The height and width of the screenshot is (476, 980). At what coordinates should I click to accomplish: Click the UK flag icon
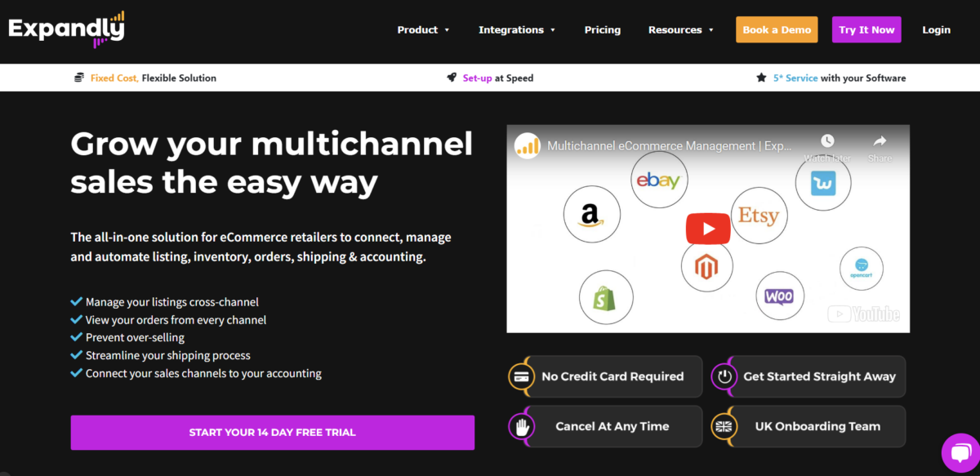(724, 426)
